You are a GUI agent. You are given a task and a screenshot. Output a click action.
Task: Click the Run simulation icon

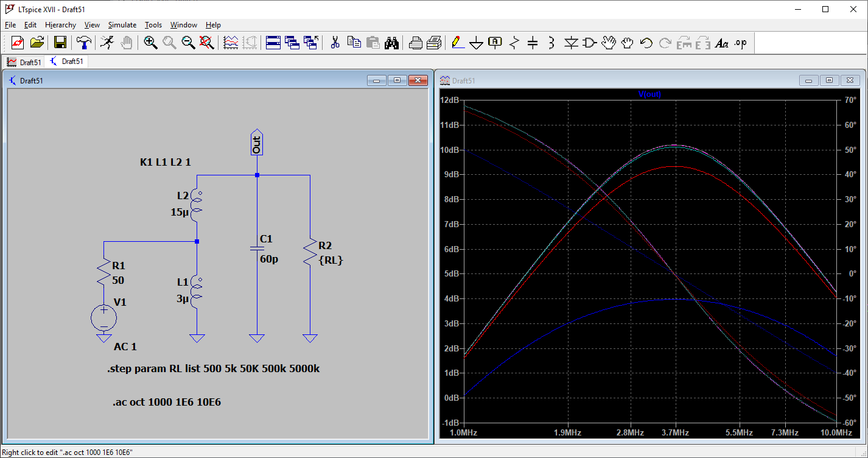(107, 42)
